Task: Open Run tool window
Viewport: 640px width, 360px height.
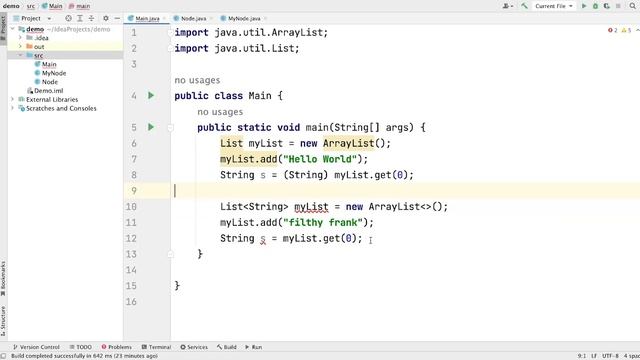Action: point(253,347)
